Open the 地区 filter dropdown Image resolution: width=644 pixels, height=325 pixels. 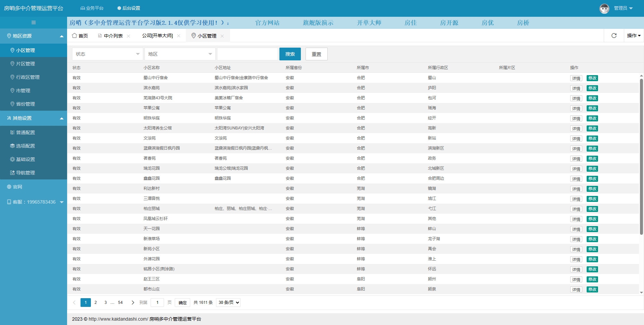180,54
